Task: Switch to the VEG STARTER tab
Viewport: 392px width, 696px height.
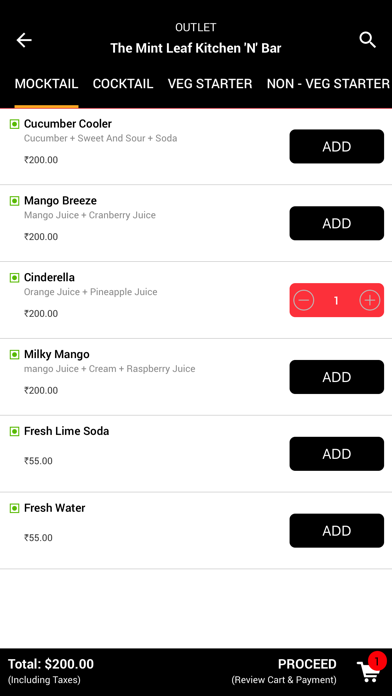Action: (210, 84)
